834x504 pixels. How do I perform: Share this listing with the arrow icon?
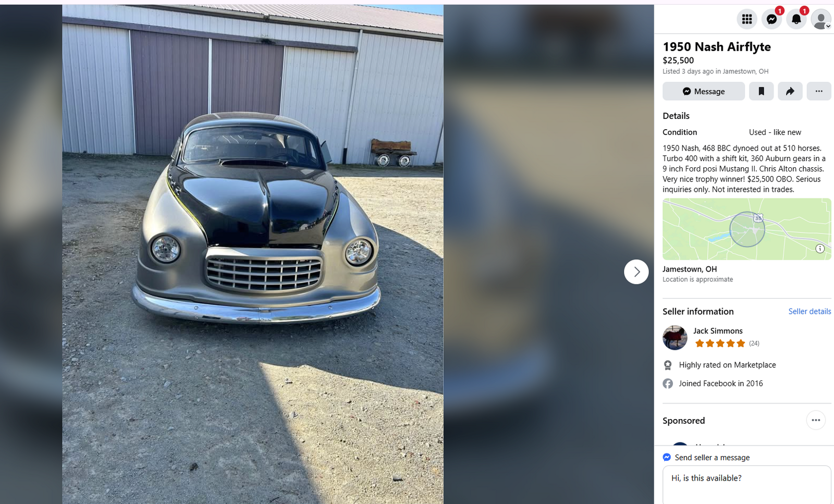(x=790, y=91)
